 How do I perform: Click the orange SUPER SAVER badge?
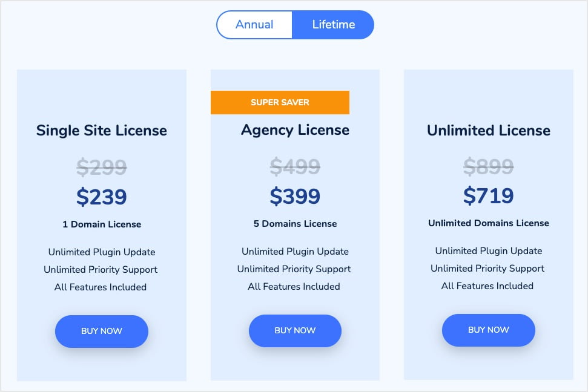point(280,102)
